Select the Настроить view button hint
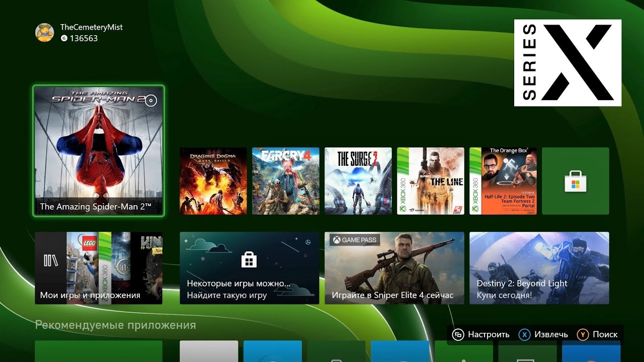Image resolution: width=644 pixels, height=362 pixels. click(x=481, y=334)
